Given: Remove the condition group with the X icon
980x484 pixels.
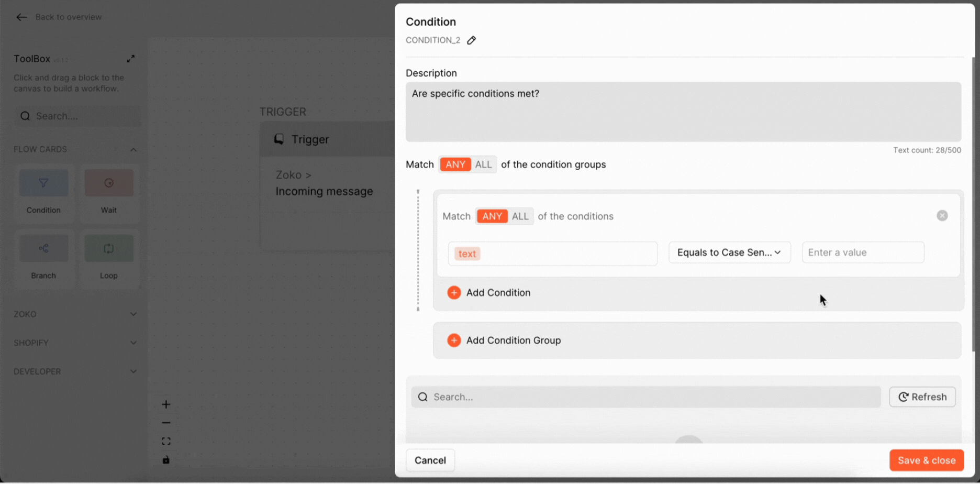Looking at the screenshot, I should tap(942, 216).
